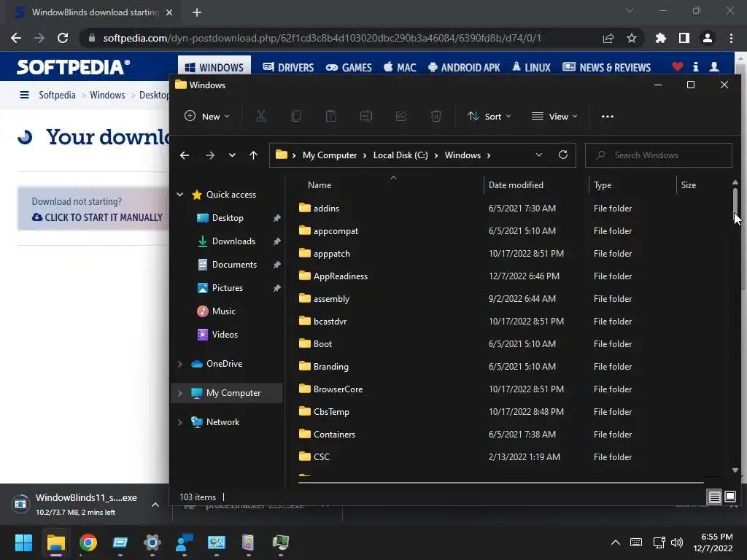Screen dimensions: 747x560
Task: Show hidden system tray icons
Action: pos(616,542)
